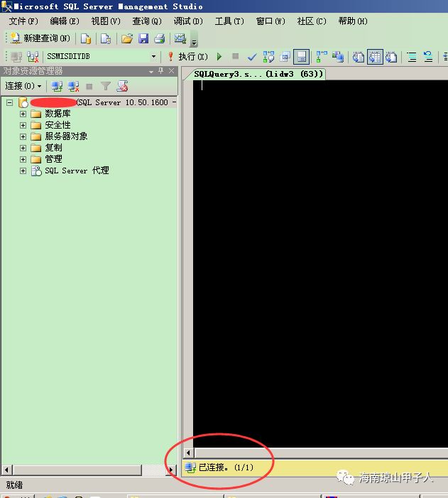
Task: Select Results to File icon
Action: (x=391, y=57)
